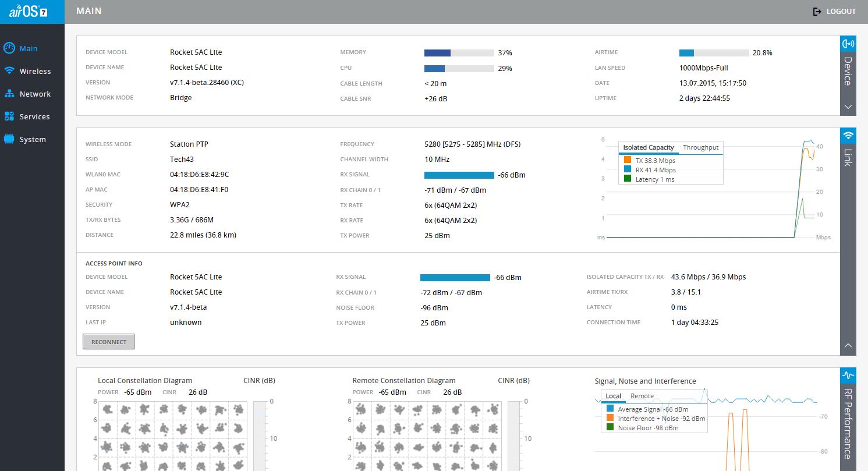Click the Network topology icon in sidebar
The width and height of the screenshot is (868, 471).
click(9, 94)
